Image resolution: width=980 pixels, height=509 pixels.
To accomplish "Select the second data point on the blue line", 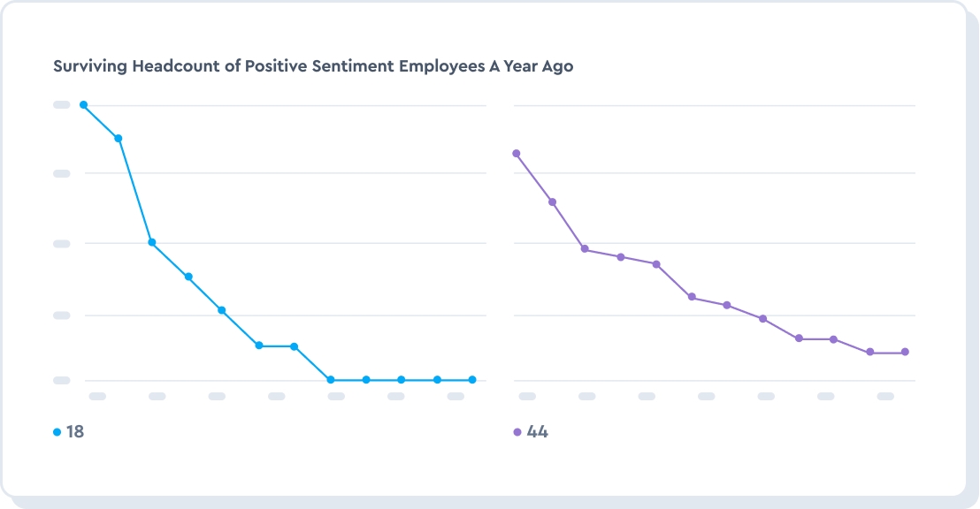I will (118, 139).
